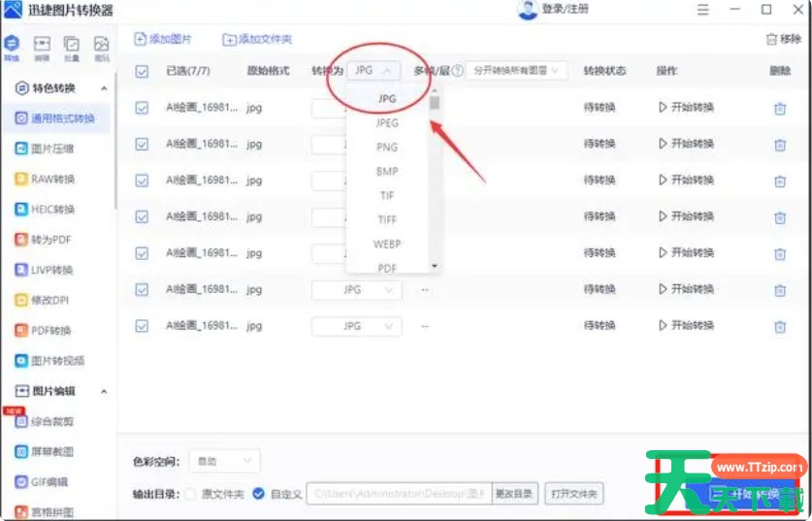Choose PNG from the format list
812x521 pixels.
point(387,147)
